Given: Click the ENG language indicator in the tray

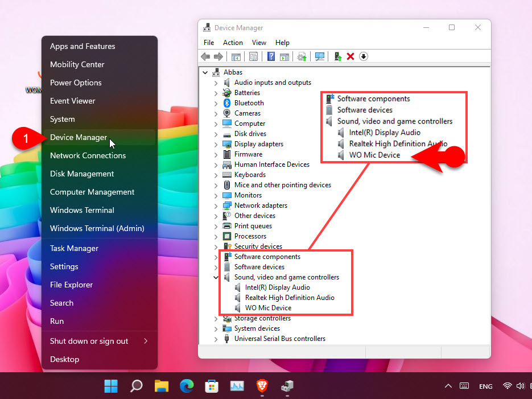Looking at the screenshot, I should (485, 386).
